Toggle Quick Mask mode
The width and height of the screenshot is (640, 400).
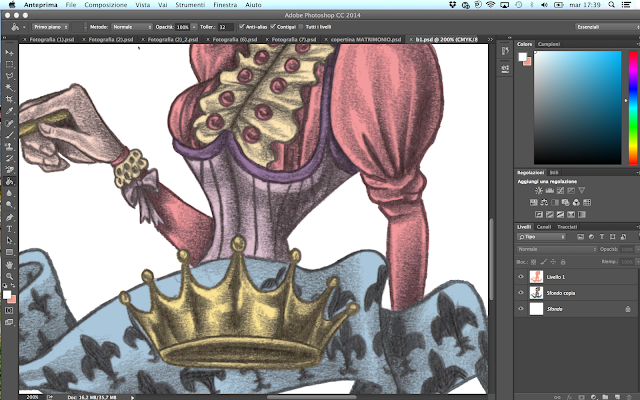coord(9,311)
